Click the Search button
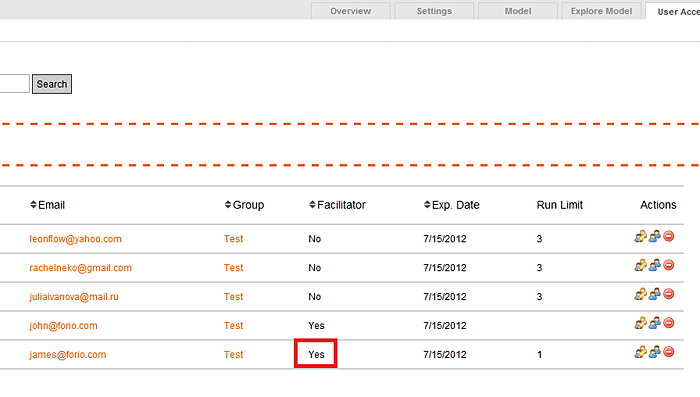 pos(52,84)
